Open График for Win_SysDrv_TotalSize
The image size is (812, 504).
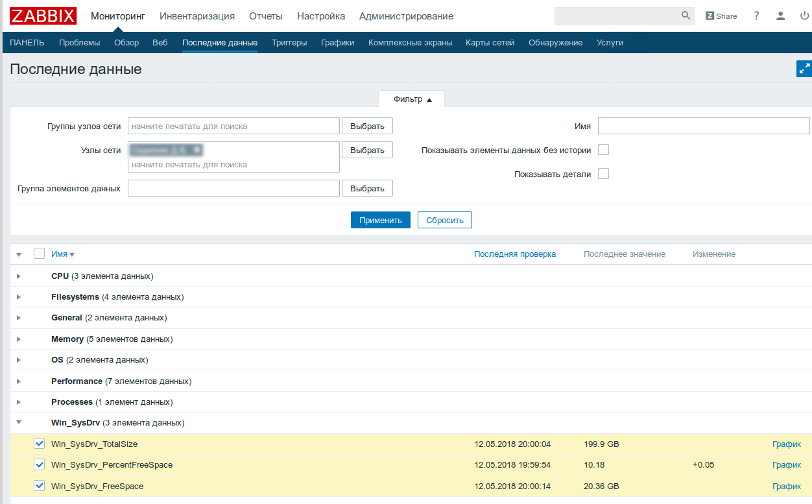(787, 444)
